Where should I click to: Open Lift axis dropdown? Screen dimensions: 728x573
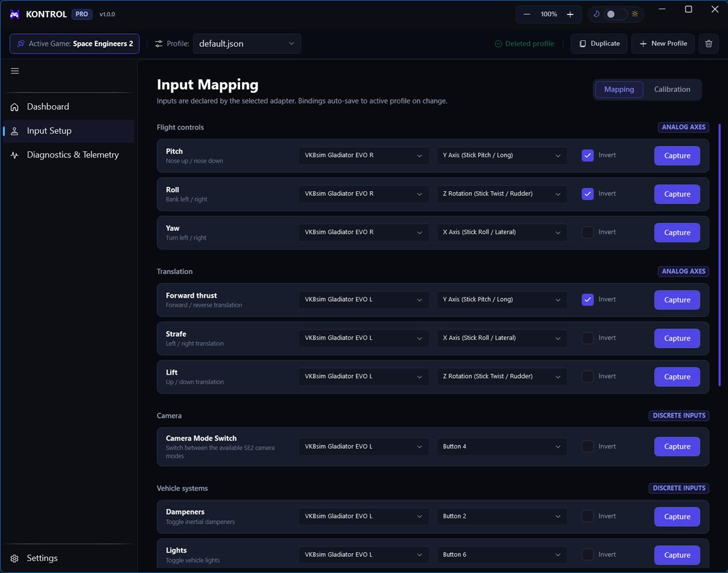pos(502,376)
